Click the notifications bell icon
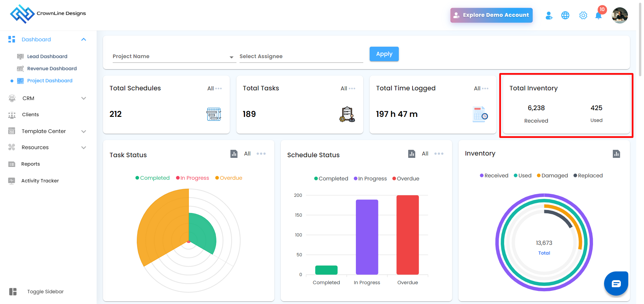644x304 pixels. (x=598, y=15)
